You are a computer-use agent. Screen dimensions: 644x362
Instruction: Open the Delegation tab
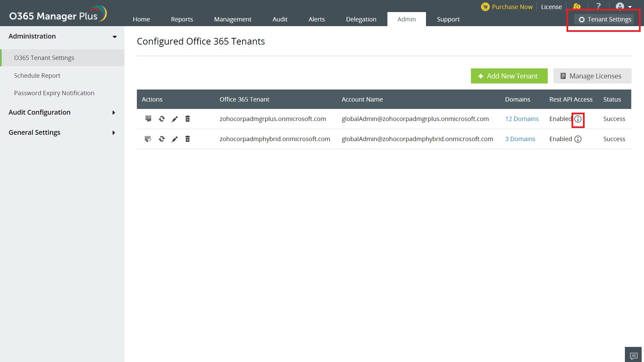361,19
